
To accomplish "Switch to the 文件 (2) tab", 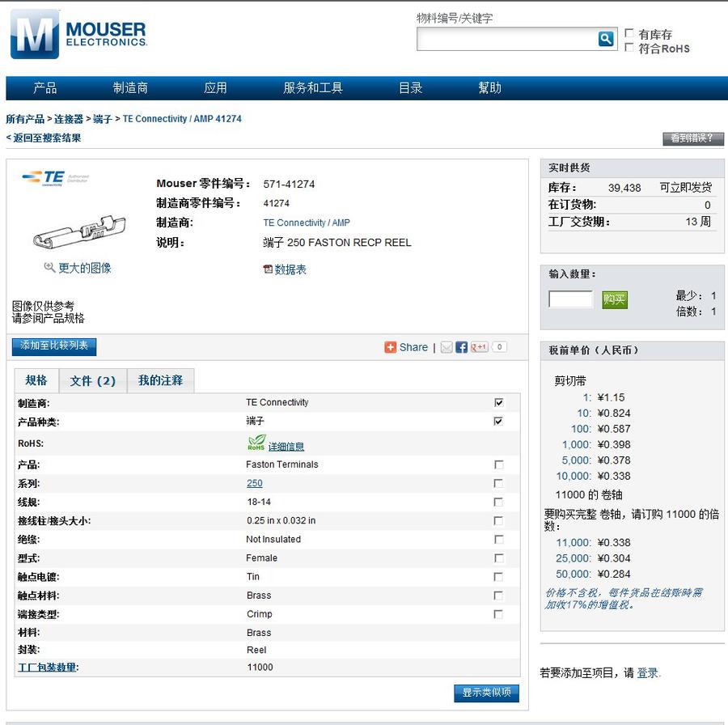I will tap(92, 381).
